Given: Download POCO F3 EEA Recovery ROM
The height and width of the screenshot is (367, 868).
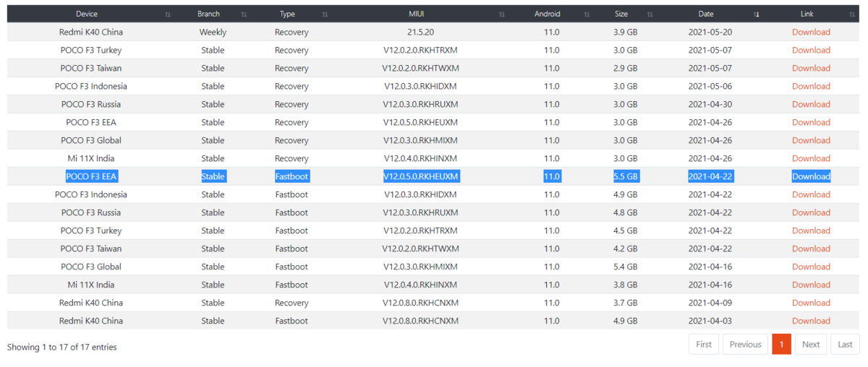Looking at the screenshot, I should tap(811, 122).
